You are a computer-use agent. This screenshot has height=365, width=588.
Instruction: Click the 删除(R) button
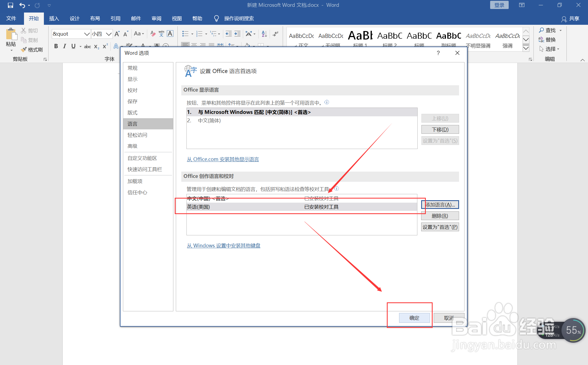pyautogui.click(x=440, y=216)
